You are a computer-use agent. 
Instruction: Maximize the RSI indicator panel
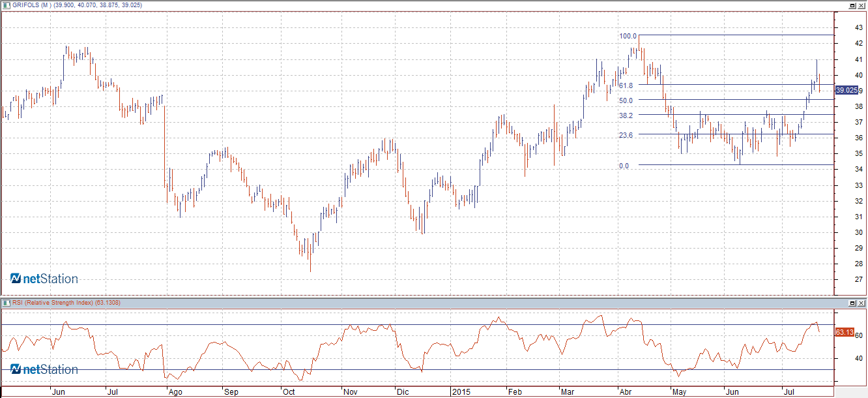(x=852, y=303)
